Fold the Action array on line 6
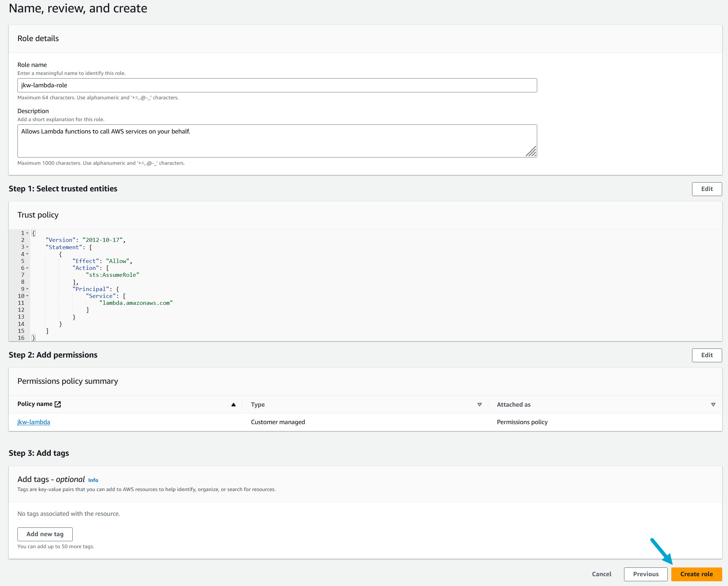Viewport: 728px width, 586px height. coord(27,268)
